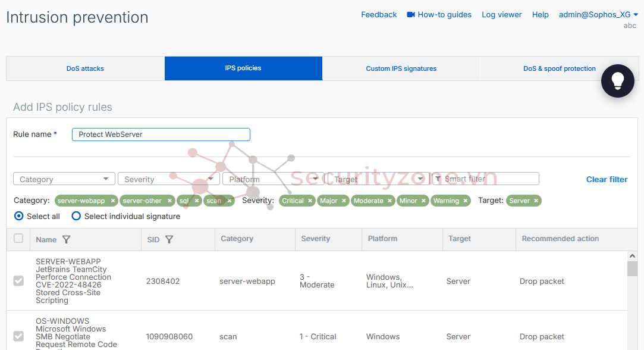
Task: Click the Clear filter link
Action: [607, 179]
